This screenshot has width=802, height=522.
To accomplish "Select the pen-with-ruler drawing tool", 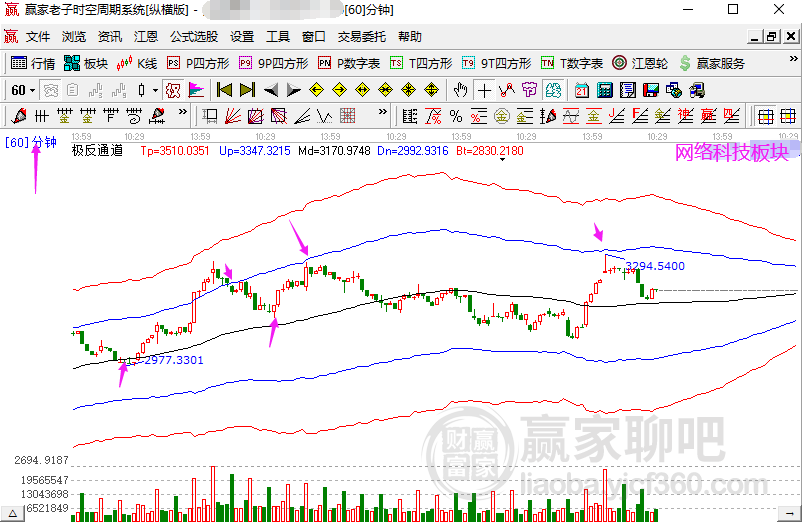I will tap(157, 116).
